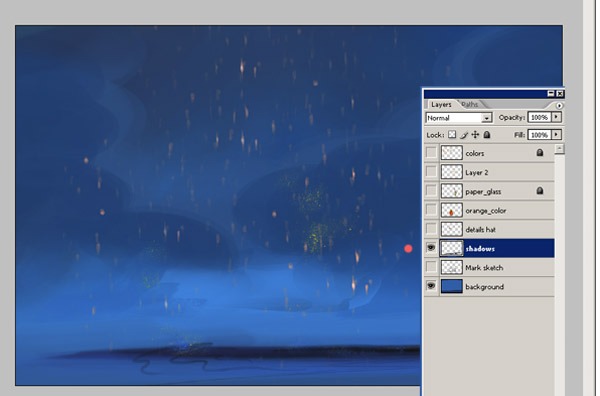Click the Opacity value field
Screen dimensions: 600x396
pos(539,117)
